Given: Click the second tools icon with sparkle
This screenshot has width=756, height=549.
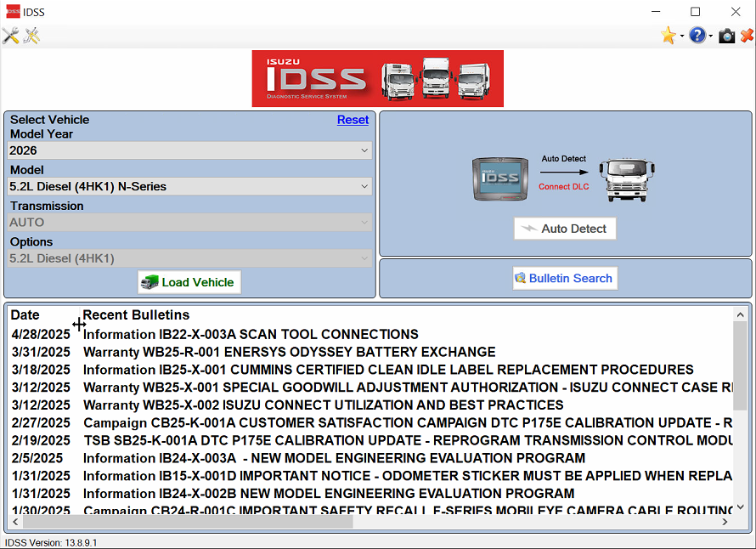Looking at the screenshot, I should 31,36.
